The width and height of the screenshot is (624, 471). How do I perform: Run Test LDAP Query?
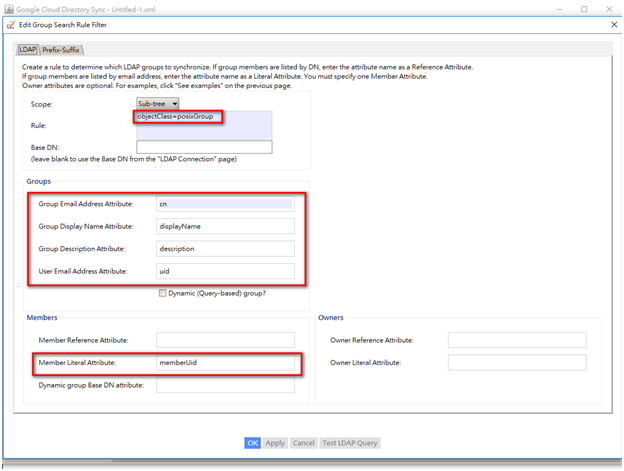(350, 443)
